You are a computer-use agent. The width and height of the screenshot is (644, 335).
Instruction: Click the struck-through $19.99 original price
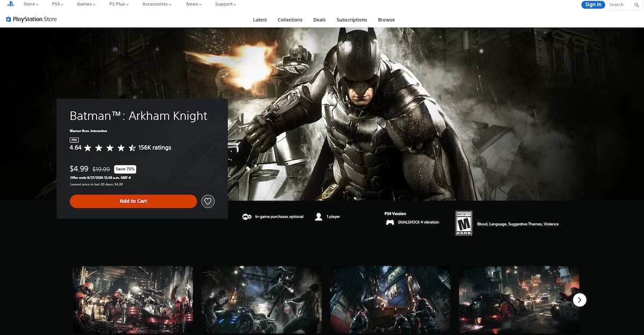point(101,169)
